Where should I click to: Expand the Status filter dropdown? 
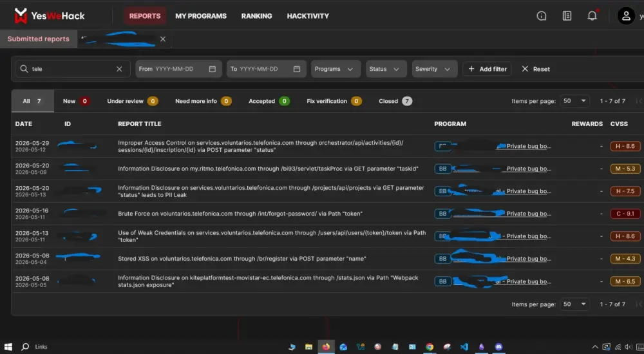point(386,69)
